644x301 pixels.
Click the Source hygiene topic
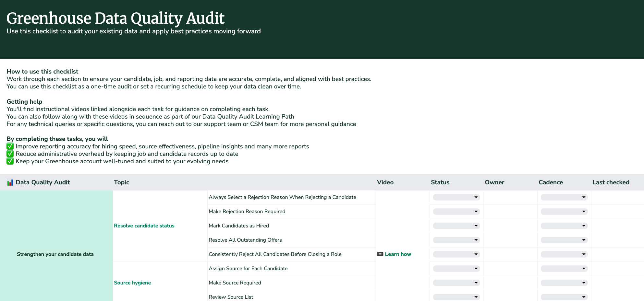click(132, 283)
